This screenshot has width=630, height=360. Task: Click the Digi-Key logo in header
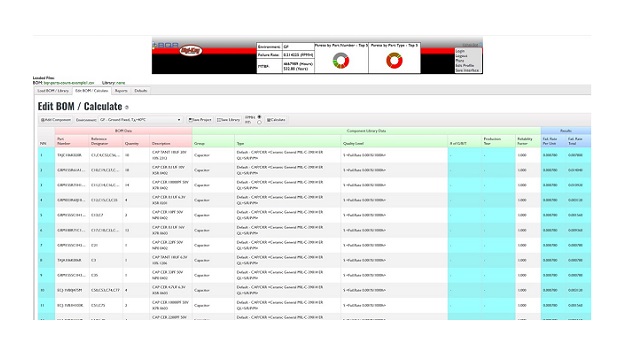(x=191, y=51)
